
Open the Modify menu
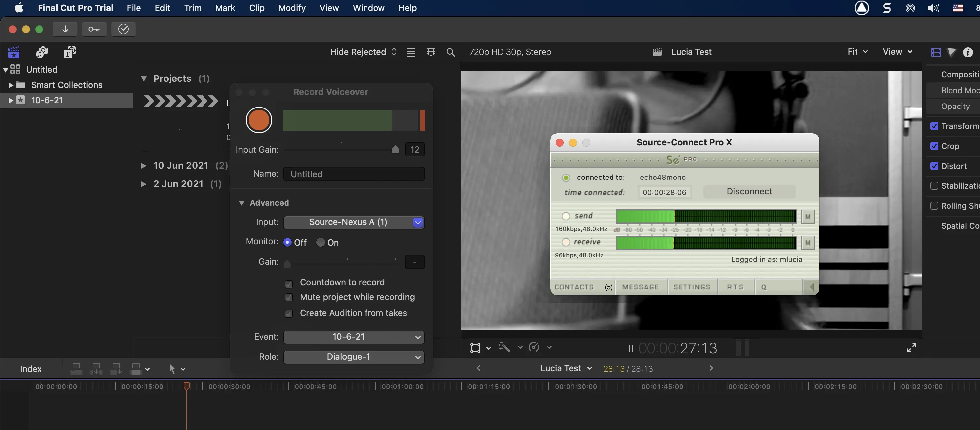pyautogui.click(x=292, y=8)
